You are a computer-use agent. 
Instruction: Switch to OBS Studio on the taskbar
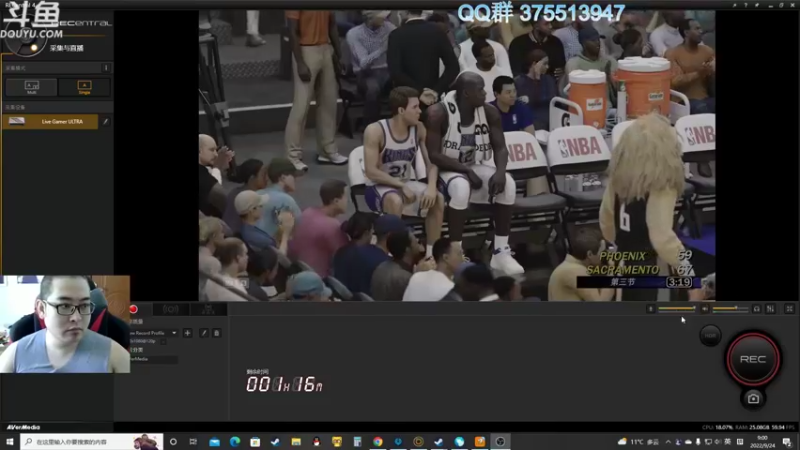500,442
